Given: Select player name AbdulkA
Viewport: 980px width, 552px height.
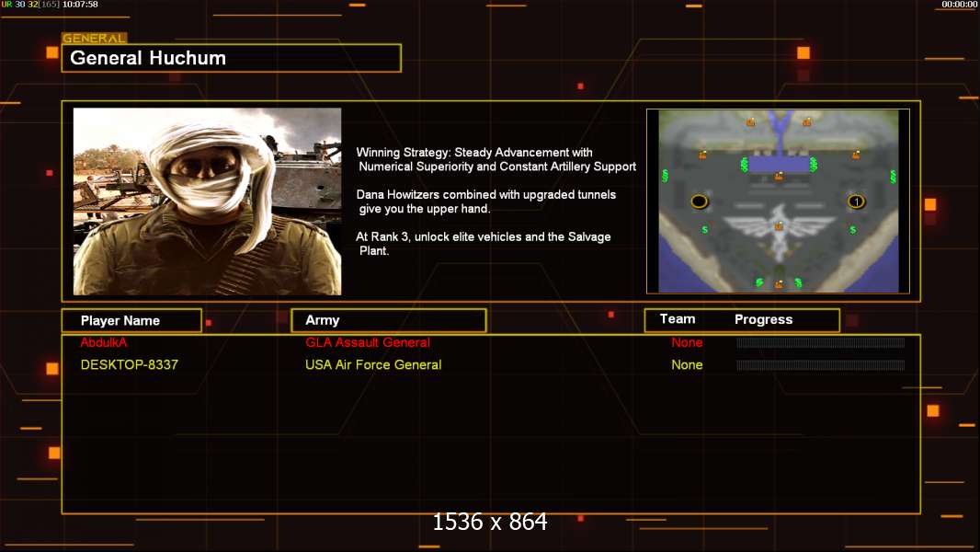Looking at the screenshot, I should tap(104, 342).
